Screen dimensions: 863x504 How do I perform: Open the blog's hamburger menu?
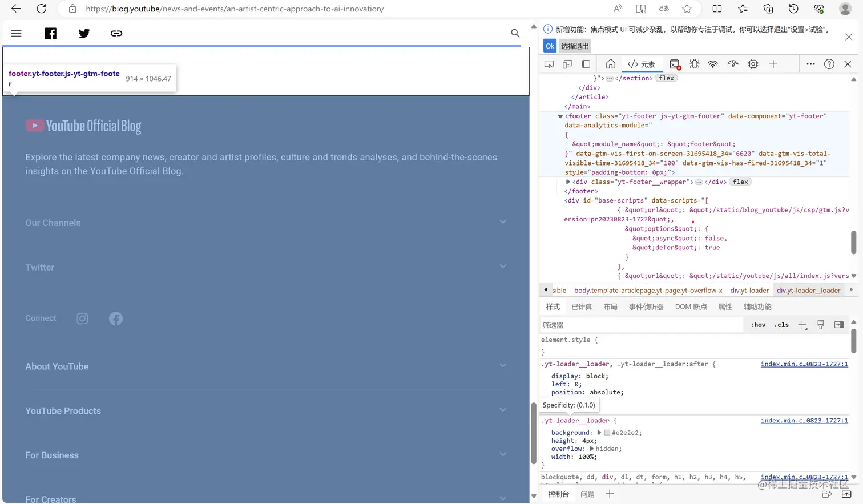pyautogui.click(x=16, y=33)
